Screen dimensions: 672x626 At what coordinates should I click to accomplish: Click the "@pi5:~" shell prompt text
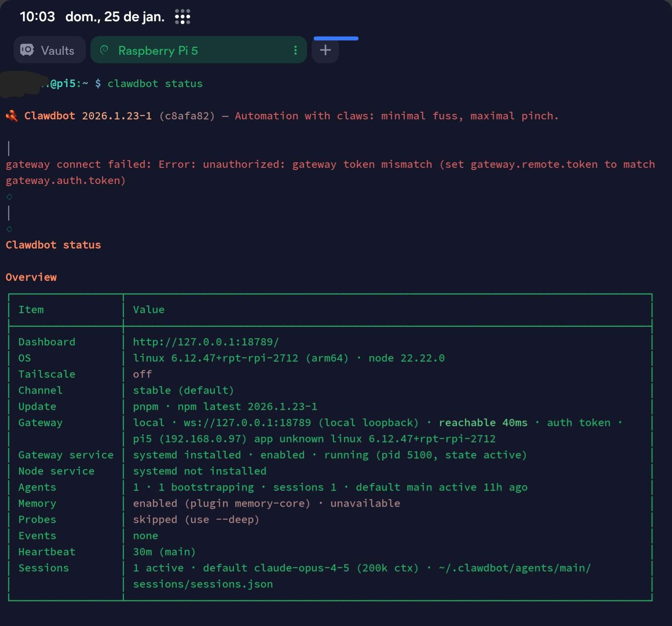click(x=69, y=84)
